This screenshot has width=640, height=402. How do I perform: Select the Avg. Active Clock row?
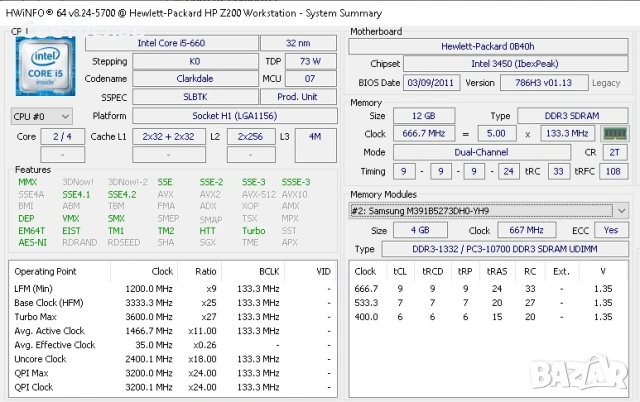click(173, 331)
